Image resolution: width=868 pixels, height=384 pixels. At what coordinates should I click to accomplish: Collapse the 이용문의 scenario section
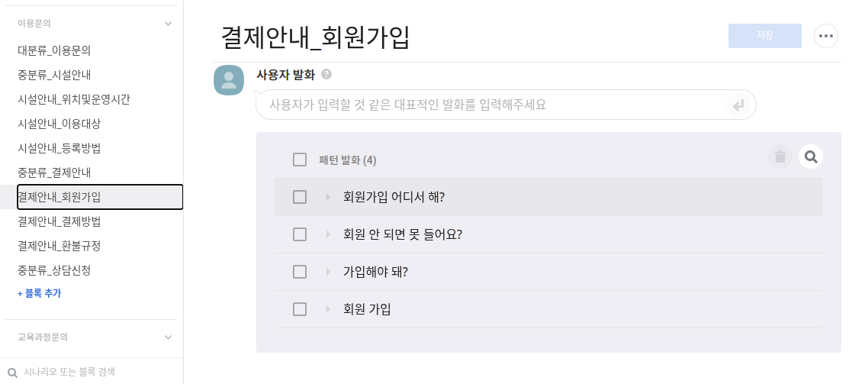pyautogui.click(x=169, y=24)
